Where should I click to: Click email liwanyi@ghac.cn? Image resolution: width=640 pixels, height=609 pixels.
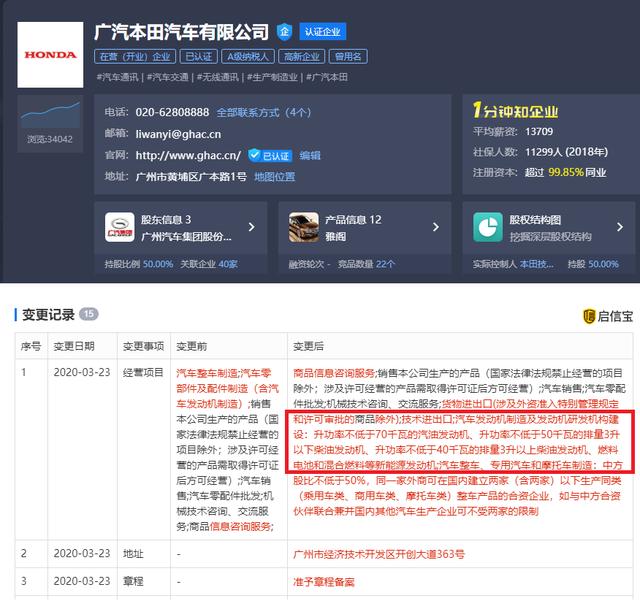tap(178, 134)
